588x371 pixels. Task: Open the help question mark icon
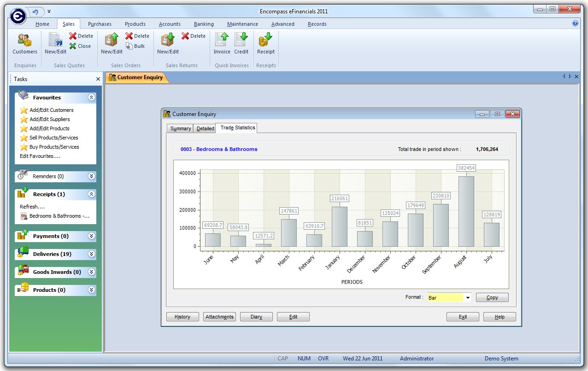tap(575, 23)
